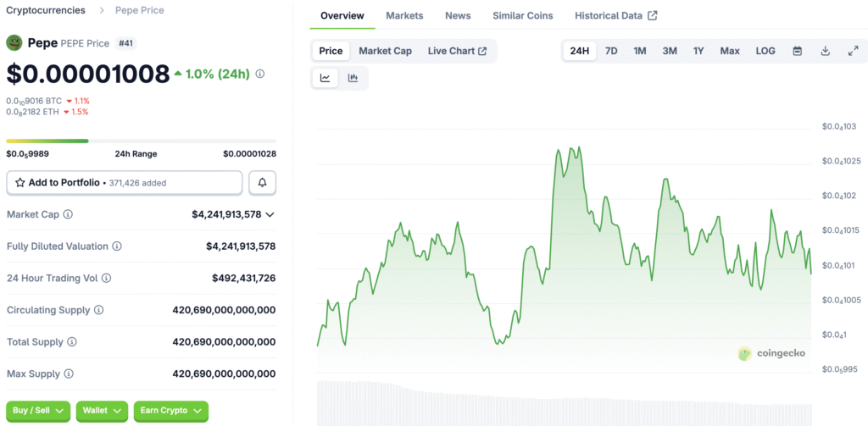Open the Wallet dropdown
Screen dimensions: 868x426
(102, 411)
